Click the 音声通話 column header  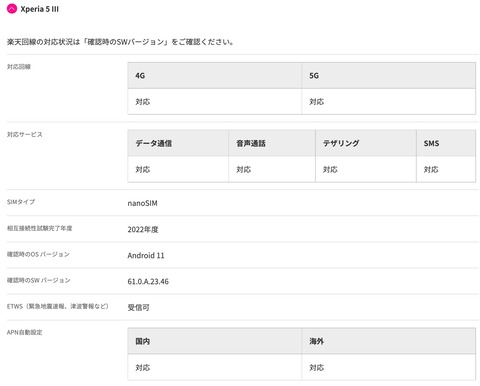(x=272, y=143)
